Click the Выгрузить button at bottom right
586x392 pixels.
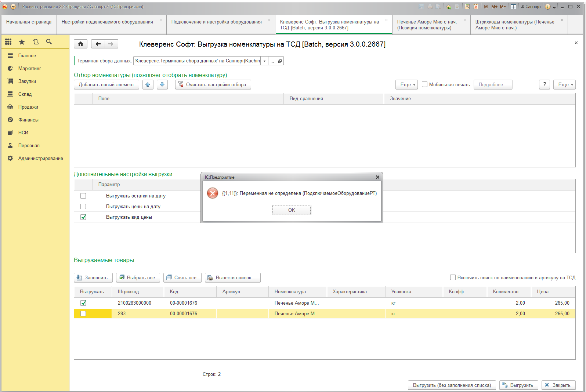[x=519, y=385]
